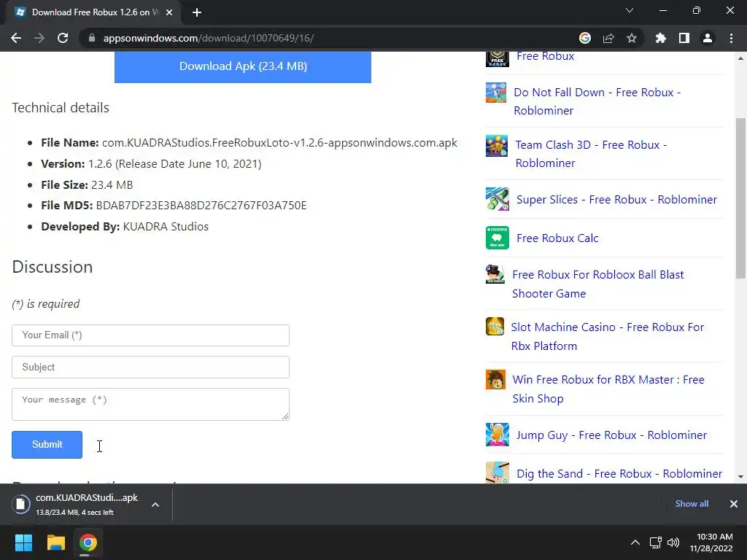
Task: Click the Do Not Fall Down app icon
Action: click(x=496, y=93)
